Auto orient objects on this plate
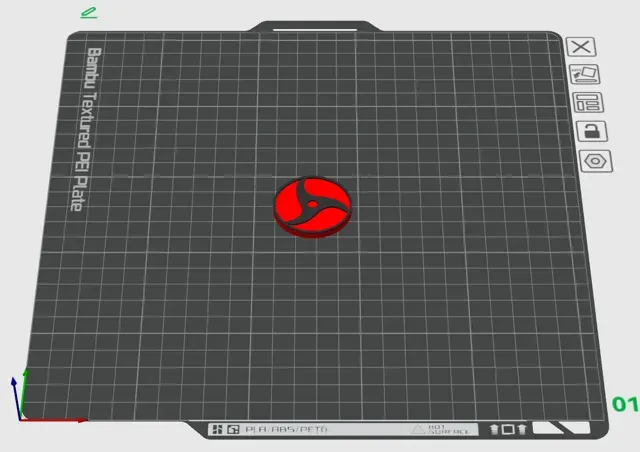The image size is (640, 452). 584,74
